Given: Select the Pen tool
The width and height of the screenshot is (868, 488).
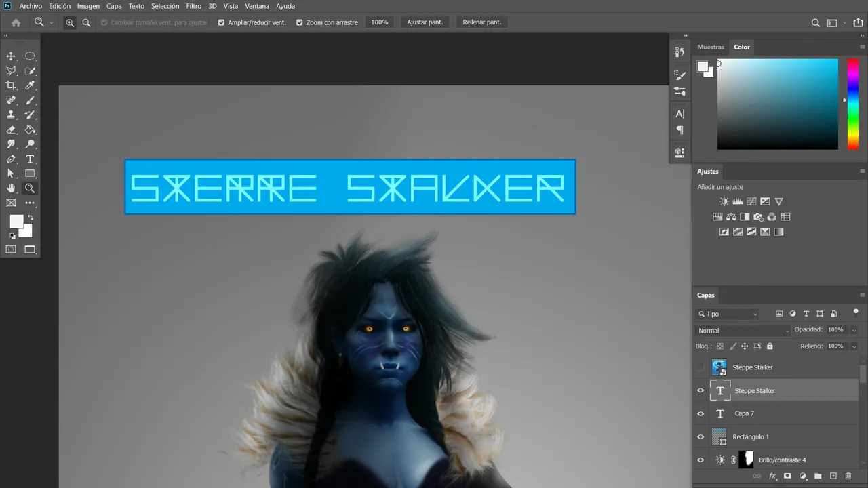Looking at the screenshot, I should [11, 159].
